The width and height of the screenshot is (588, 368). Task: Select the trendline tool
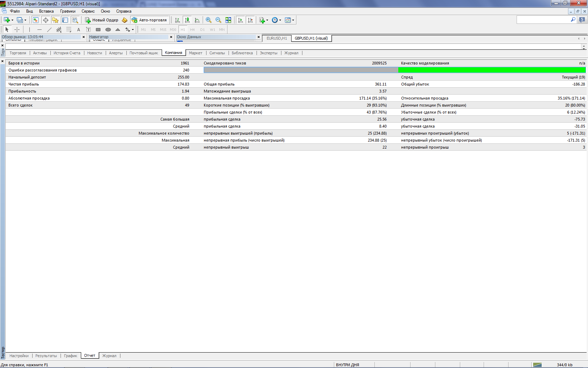pyautogui.click(x=49, y=29)
